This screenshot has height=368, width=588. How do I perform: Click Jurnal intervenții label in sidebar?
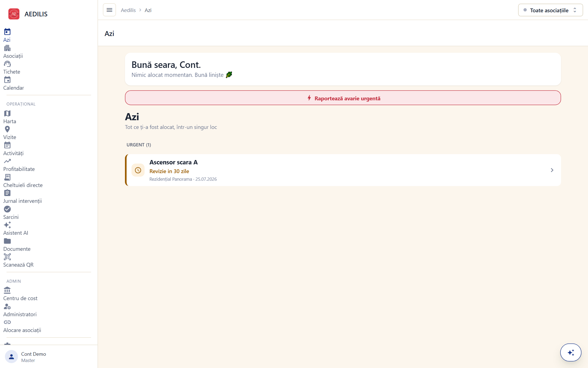[23, 201]
